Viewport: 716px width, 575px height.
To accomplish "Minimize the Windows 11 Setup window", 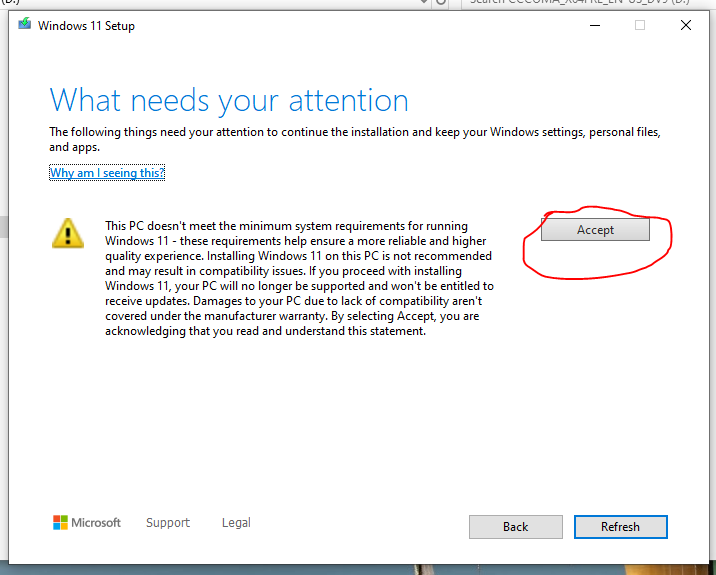I will point(594,25).
